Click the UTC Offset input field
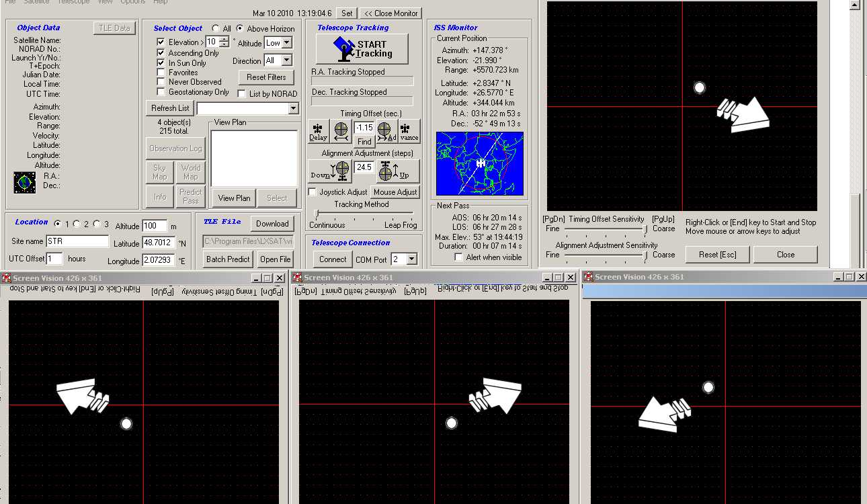 tap(54, 259)
